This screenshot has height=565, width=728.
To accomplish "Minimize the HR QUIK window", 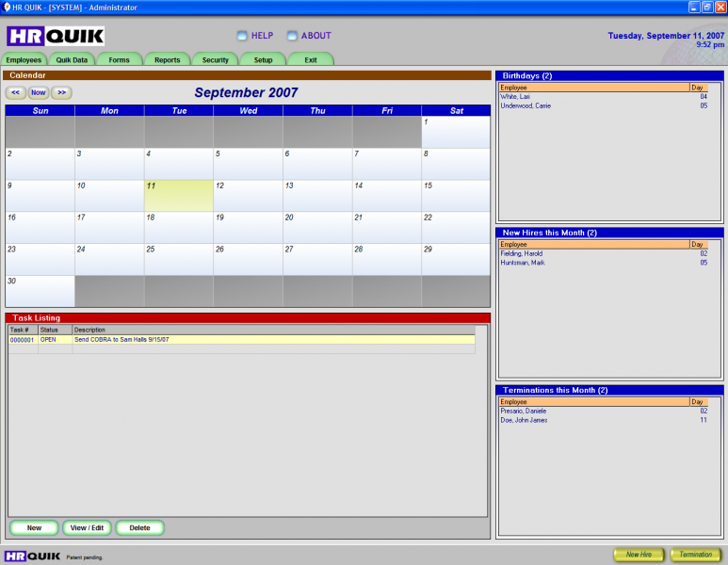I will pyautogui.click(x=694, y=7).
